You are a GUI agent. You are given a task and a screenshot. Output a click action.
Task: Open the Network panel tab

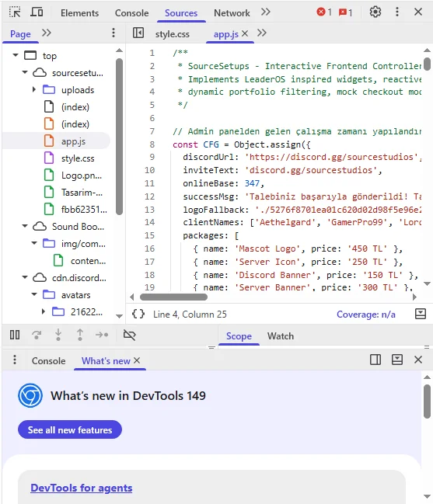pyautogui.click(x=232, y=13)
